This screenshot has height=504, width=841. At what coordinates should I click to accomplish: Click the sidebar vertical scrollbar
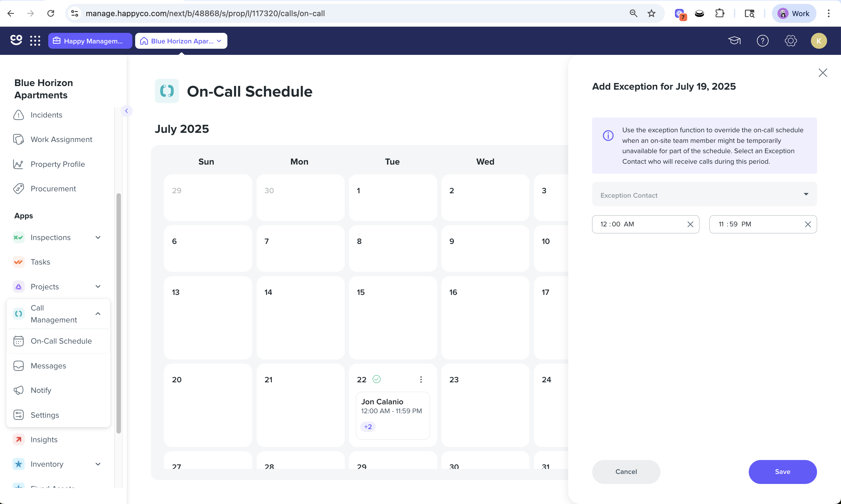tap(118, 314)
